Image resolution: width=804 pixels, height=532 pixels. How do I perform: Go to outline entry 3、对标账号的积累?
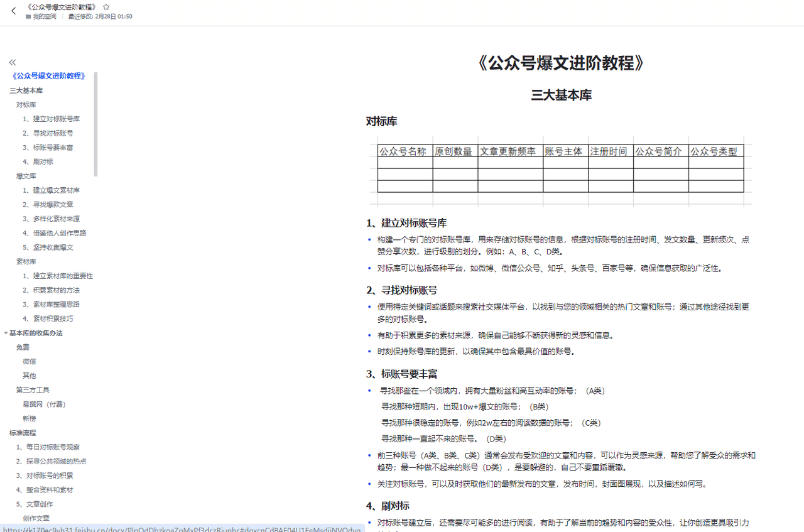point(45,475)
